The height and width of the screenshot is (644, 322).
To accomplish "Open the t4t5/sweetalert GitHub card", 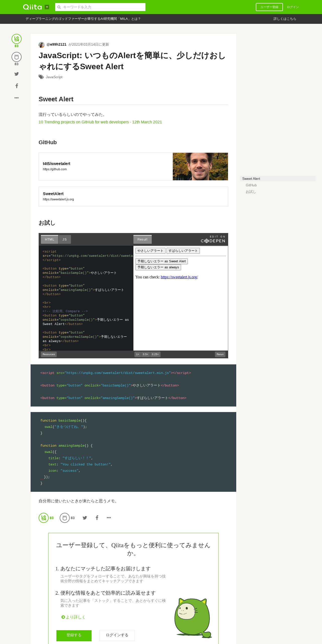I will [133, 167].
